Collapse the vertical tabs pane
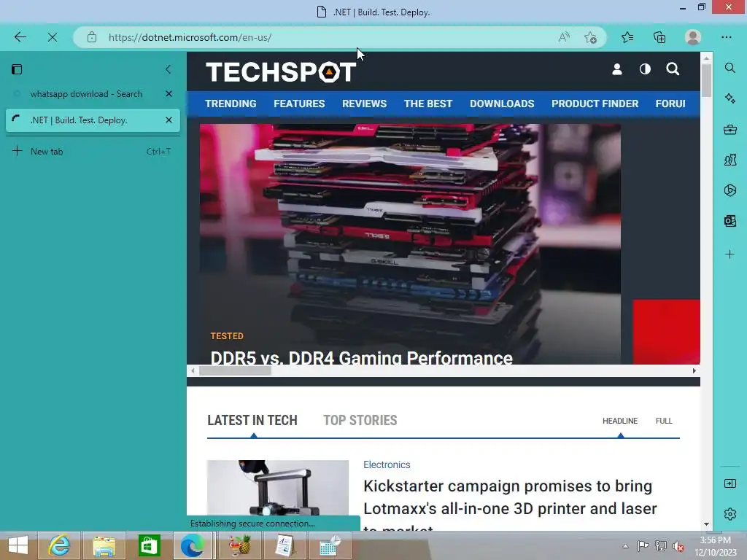 pyautogui.click(x=169, y=69)
